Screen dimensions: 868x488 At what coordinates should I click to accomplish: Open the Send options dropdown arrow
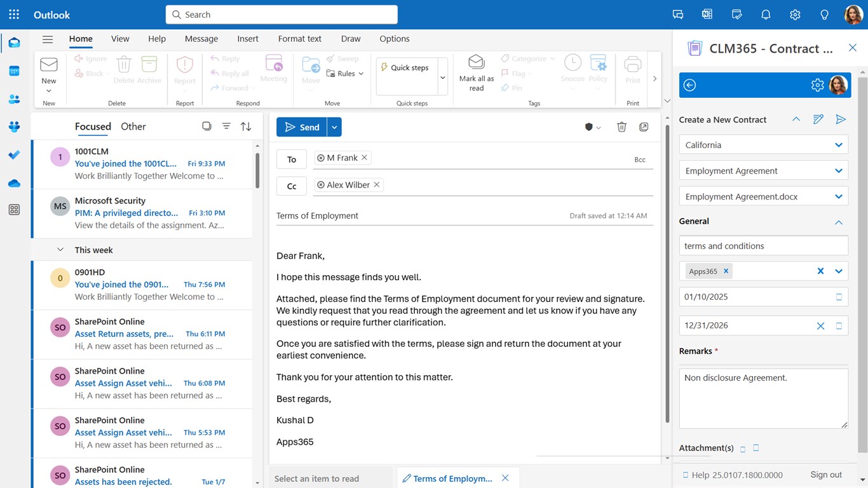coord(334,127)
